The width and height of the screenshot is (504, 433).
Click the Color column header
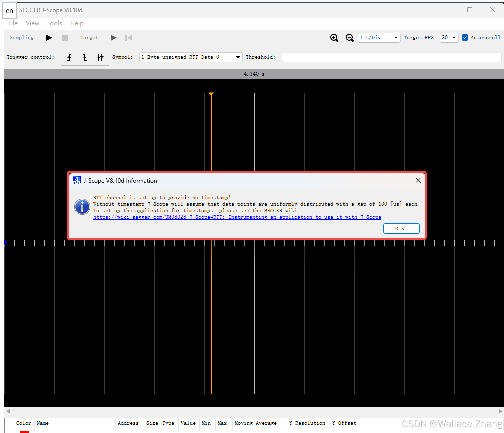[23, 423]
